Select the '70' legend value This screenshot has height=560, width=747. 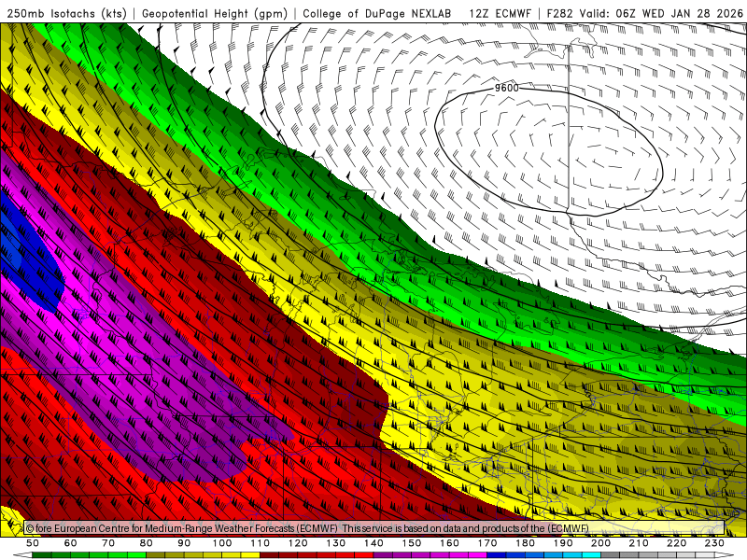108,543
